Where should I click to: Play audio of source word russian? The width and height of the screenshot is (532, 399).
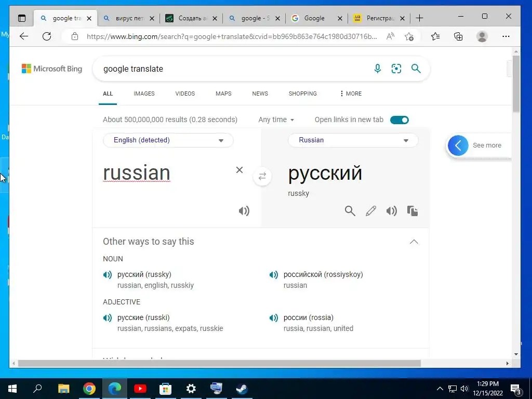pos(244,211)
